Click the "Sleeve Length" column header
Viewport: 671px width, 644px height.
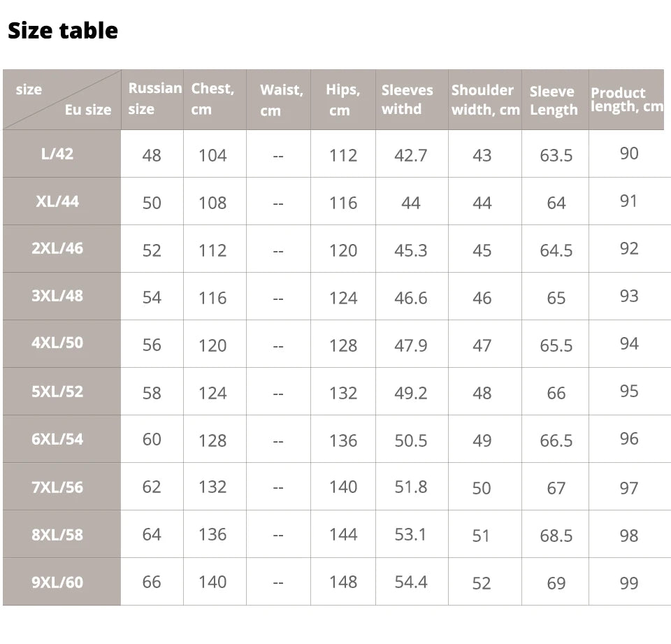pyautogui.click(x=554, y=100)
